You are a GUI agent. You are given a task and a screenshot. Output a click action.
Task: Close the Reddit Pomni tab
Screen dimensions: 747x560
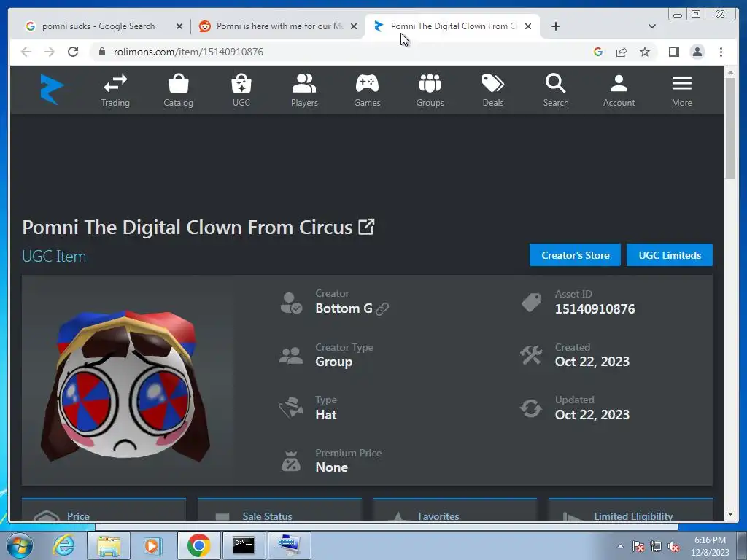coord(354,26)
